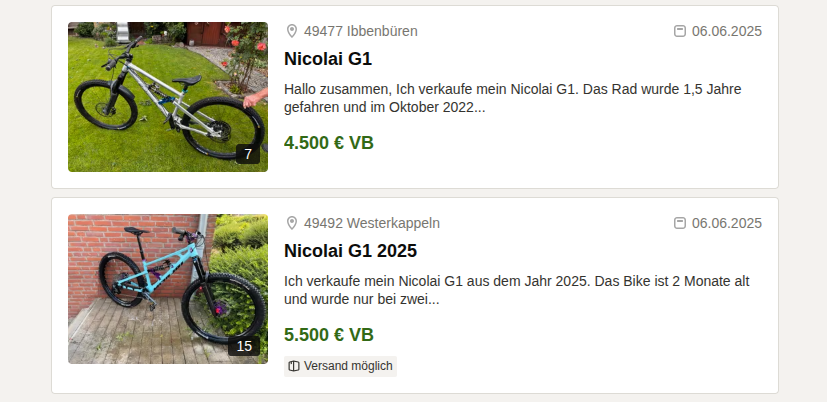Click the date of the Westerkappeln listing
Screen dimensions: 827x402
coord(727,224)
